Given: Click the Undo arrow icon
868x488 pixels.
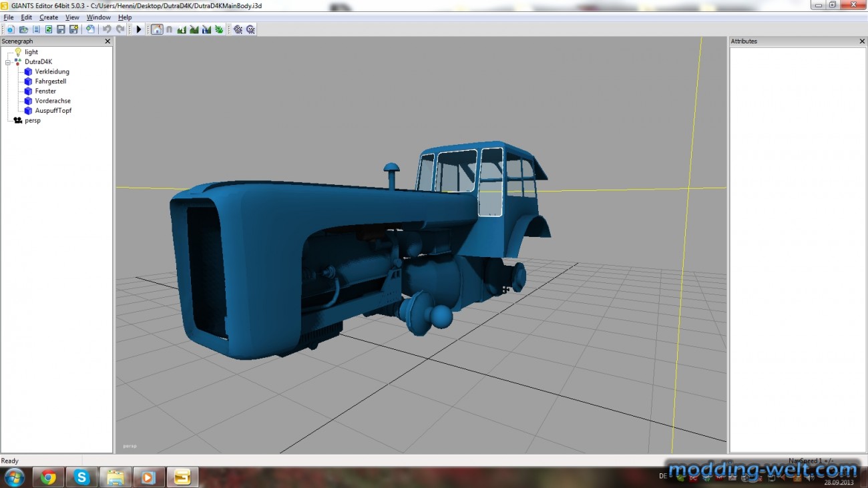Looking at the screenshot, I should [x=107, y=29].
